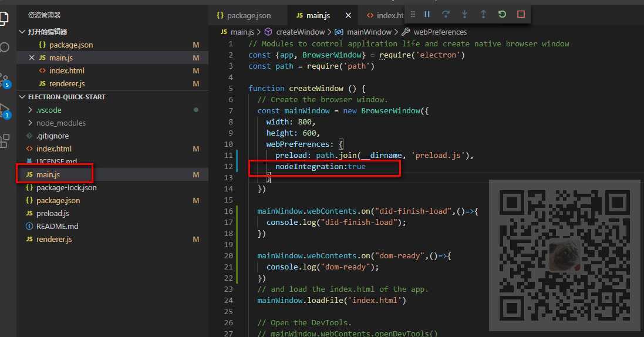Step into in debug toolbar

coord(464,14)
